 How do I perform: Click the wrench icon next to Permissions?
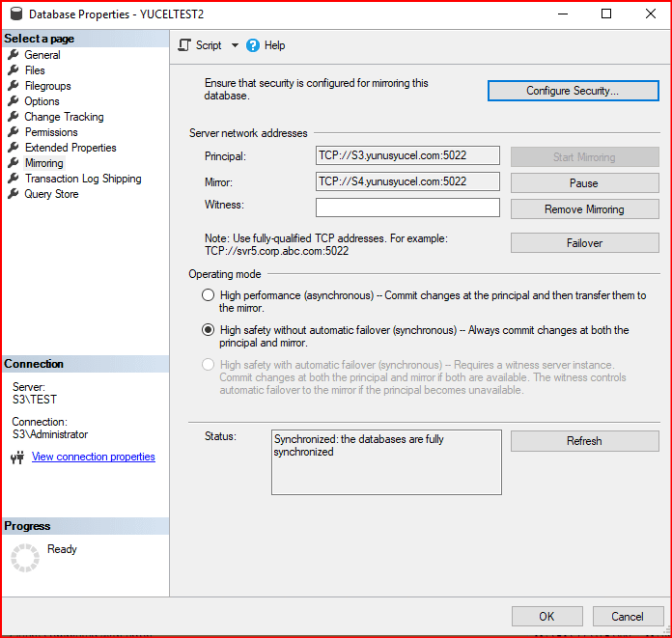(14, 132)
